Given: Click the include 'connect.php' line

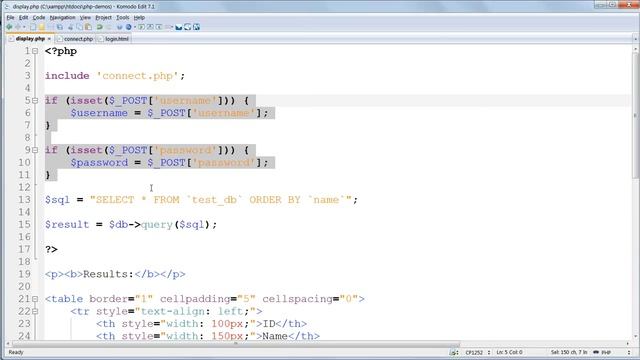Looking at the screenshot, I should pos(115,76).
